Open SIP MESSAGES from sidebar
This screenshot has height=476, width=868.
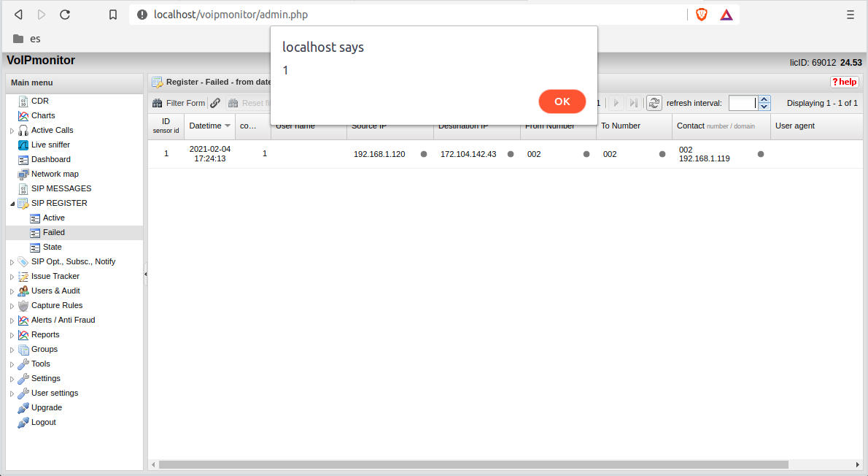(22, 188)
